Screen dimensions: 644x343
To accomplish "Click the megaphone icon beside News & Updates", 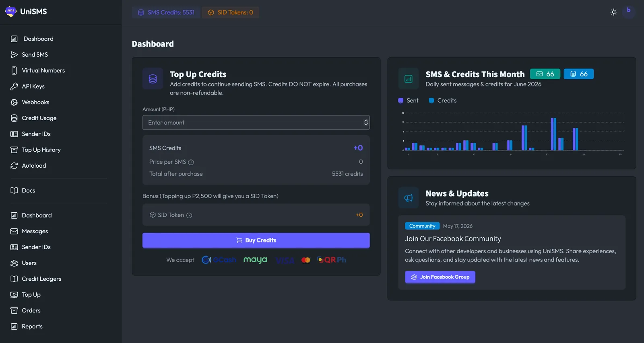I will click(x=409, y=198).
